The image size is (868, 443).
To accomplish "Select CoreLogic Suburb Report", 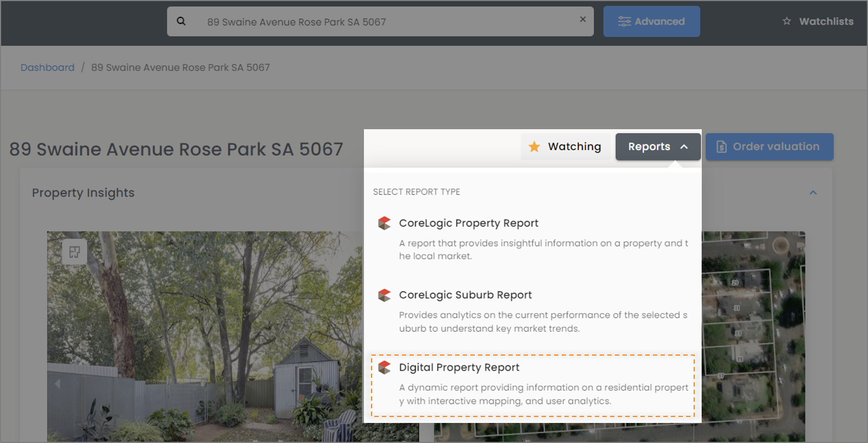I will click(532, 311).
